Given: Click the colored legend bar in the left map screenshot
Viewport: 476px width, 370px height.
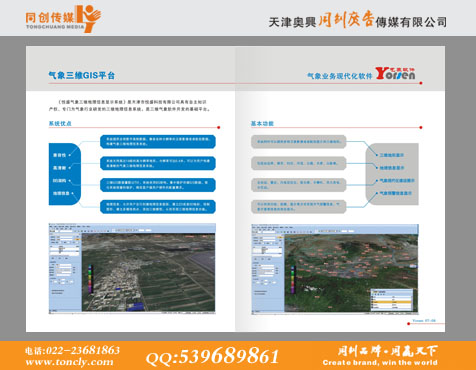Looking at the screenshot, I should click(90, 279).
